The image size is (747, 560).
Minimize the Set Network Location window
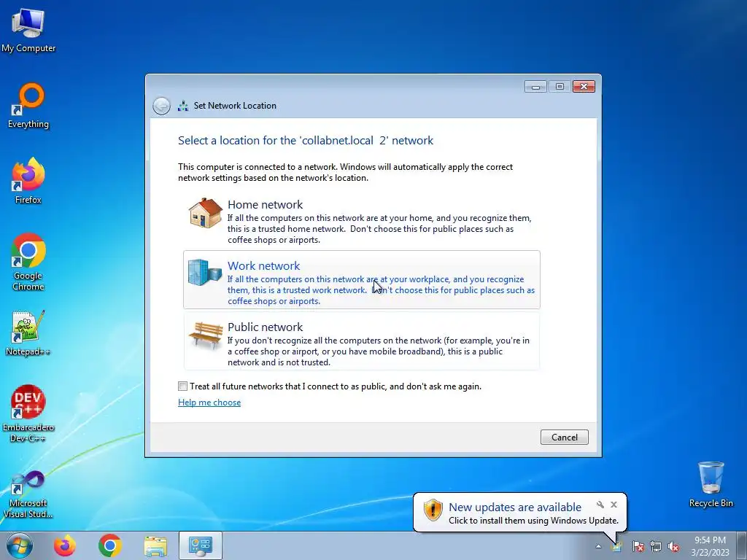coord(535,86)
